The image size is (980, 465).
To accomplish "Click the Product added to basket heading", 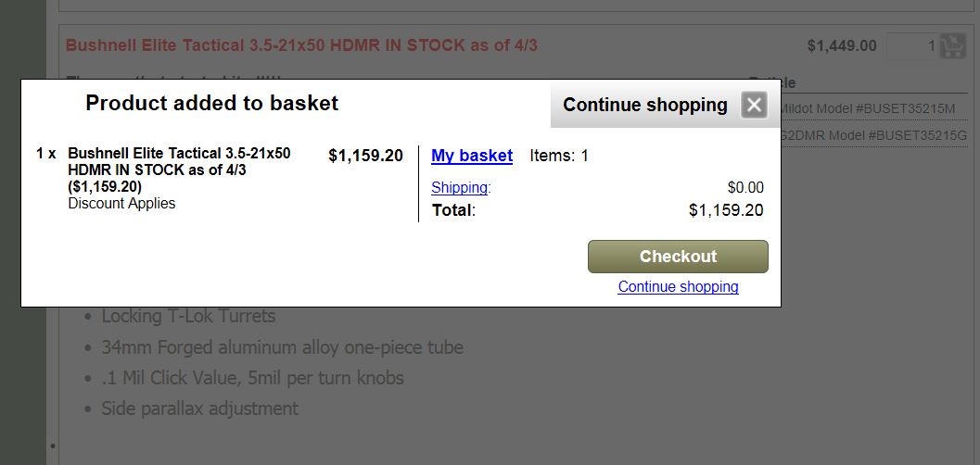I will click(211, 103).
